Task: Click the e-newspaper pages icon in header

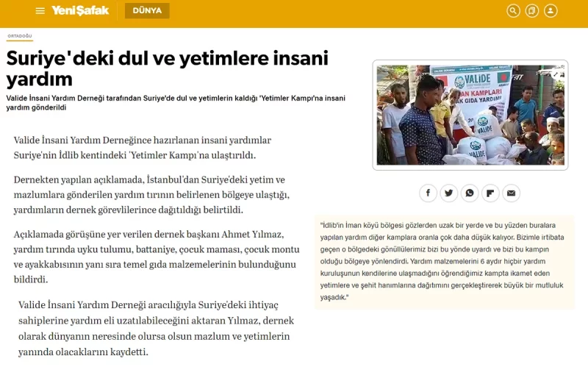Action: [x=532, y=11]
